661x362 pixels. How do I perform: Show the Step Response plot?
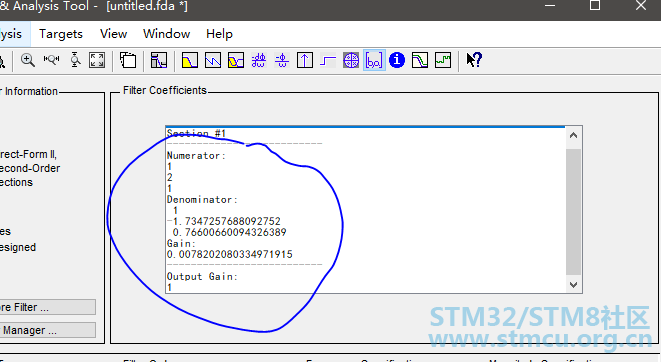tap(328, 60)
